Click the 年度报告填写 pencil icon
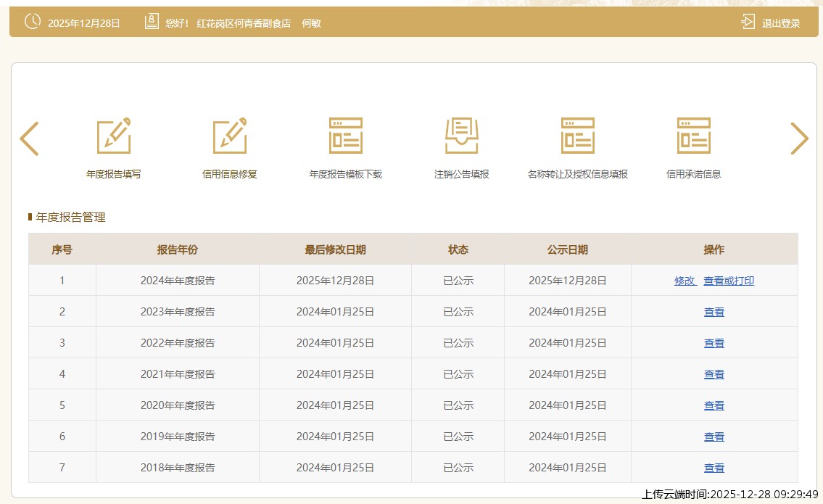Image resolution: width=823 pixels, height=504 pixels. pyautogui.click(x=114, y=136)
